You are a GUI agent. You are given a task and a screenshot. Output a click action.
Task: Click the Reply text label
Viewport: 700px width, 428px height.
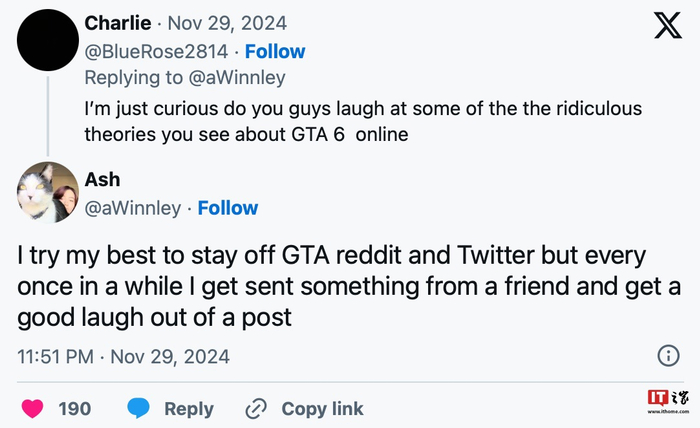pos(189,408)
